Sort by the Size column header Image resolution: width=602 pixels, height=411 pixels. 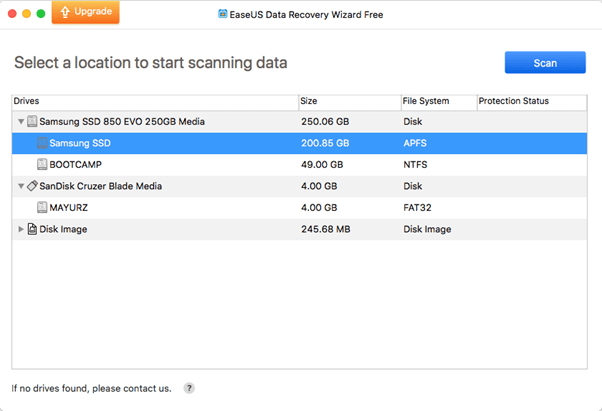click(350, 102)
